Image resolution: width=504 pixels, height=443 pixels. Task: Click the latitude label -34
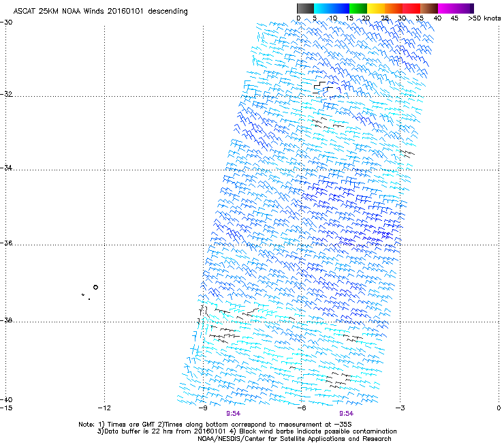point(6,168)
